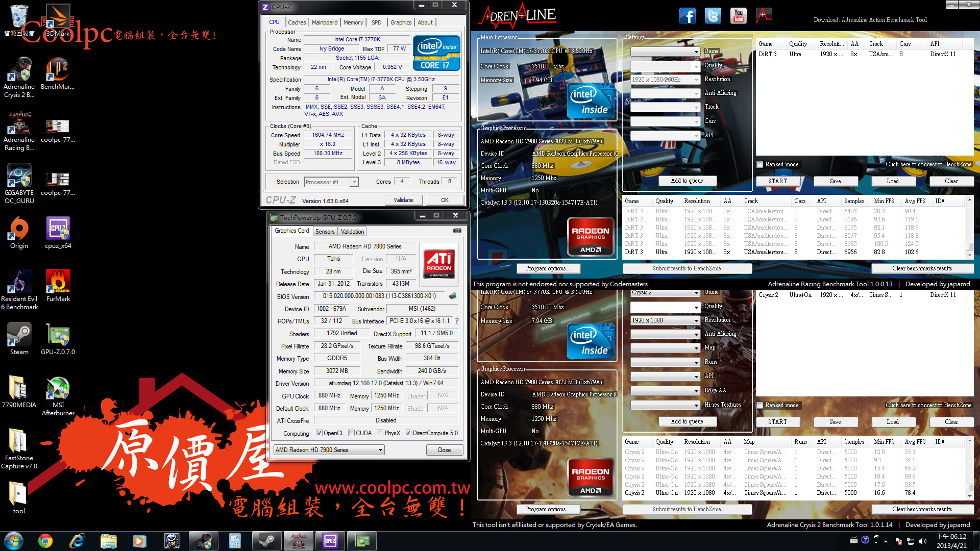Viewport: 980px width, 551px height.
Task: Open Chrome from the taskbar
Action: tap(45, 541)
